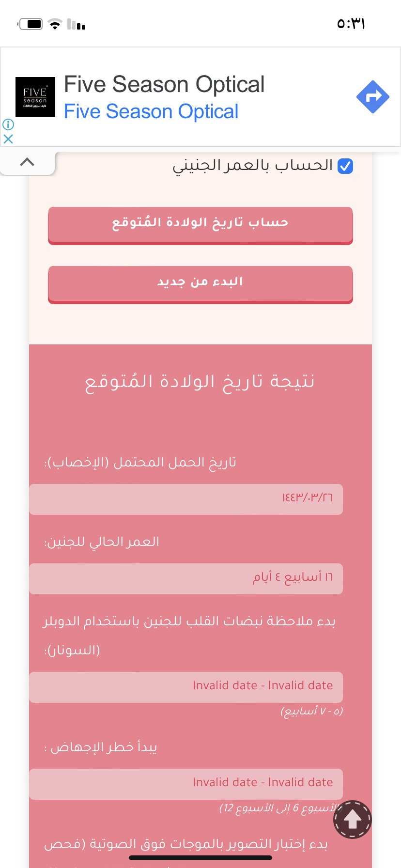This screenshot has height=868, width=401.
Task: Select the current fetal age result field
Action: pos(186,578)
